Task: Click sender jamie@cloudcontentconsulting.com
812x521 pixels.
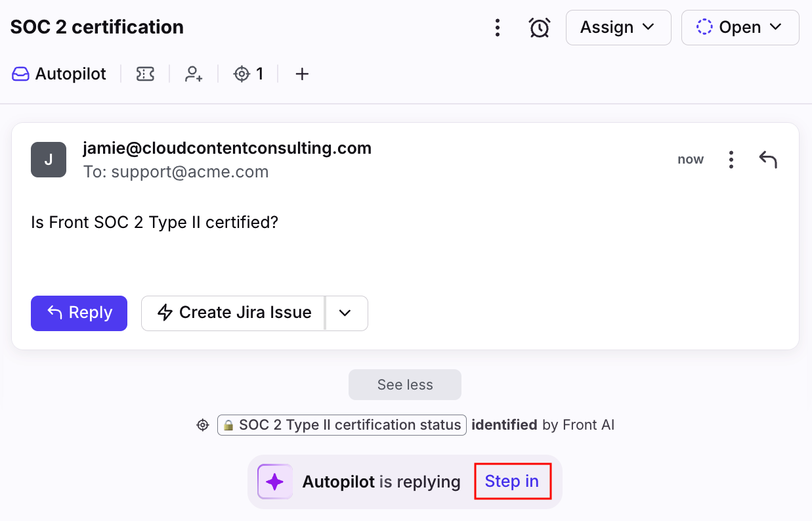Action: click(x=227, y=148)
